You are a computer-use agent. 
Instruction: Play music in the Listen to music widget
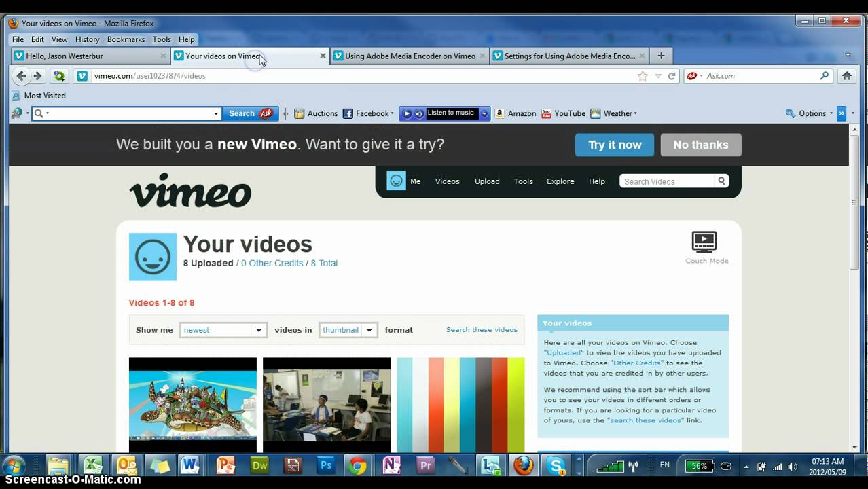click(407, 113)
